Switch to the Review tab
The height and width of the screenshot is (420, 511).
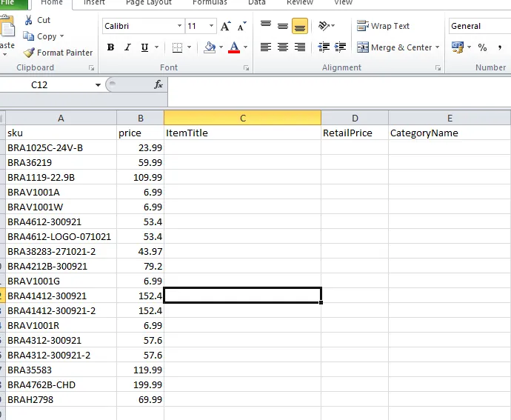click(x=300, y=3)
